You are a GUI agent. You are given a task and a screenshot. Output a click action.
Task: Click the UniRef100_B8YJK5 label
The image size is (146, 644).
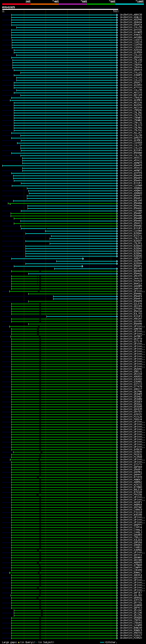pos(131,95)
